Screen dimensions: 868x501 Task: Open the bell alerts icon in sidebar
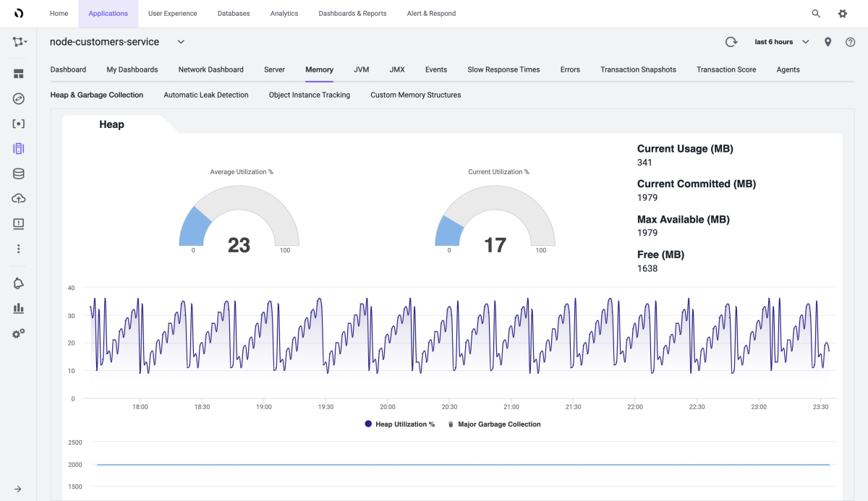(19, 283)
